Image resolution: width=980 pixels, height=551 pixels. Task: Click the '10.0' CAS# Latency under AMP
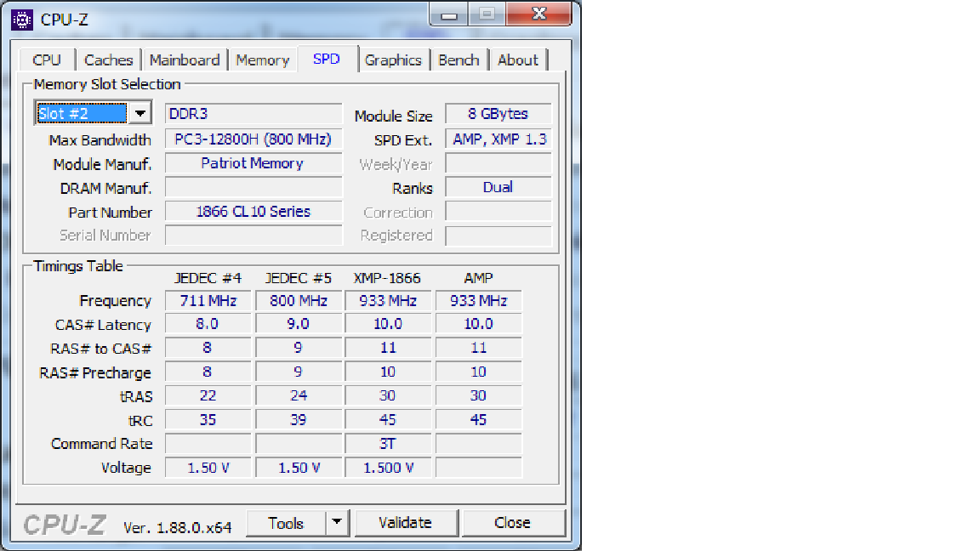coord(479,324)
